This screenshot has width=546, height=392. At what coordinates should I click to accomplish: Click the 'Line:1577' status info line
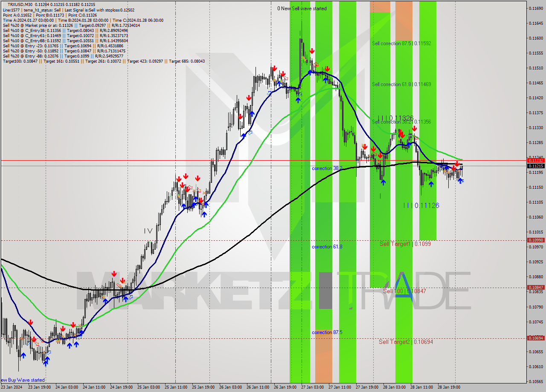tap(68, 10)
